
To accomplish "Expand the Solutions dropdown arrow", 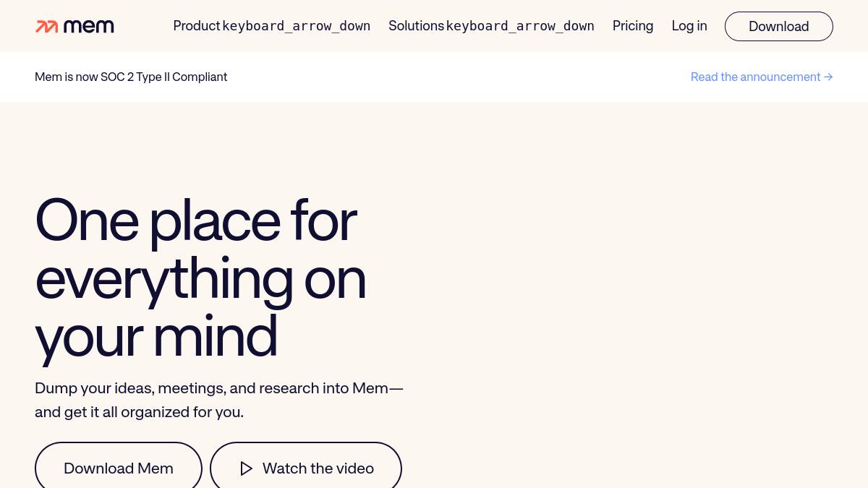I will [x=519, y=26].
